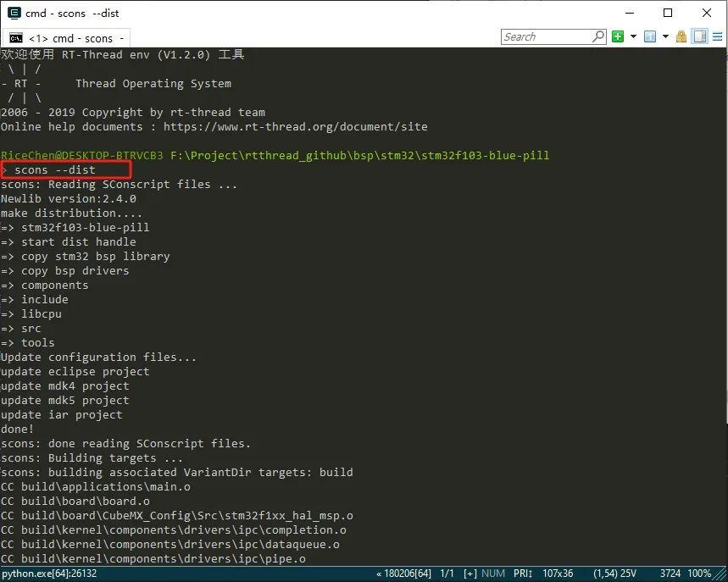Click the RiceChen@DESKTOP-BTRVCB3 prompt text
Viewport: 728px width, 582px height.
(x=81, y=156)
